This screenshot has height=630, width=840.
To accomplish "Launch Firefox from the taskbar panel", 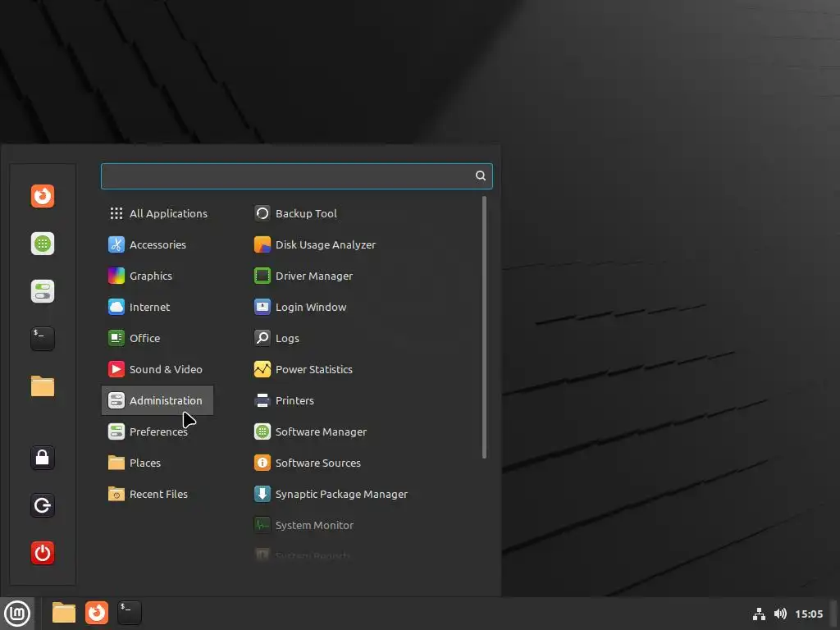I will pos(97,613).
